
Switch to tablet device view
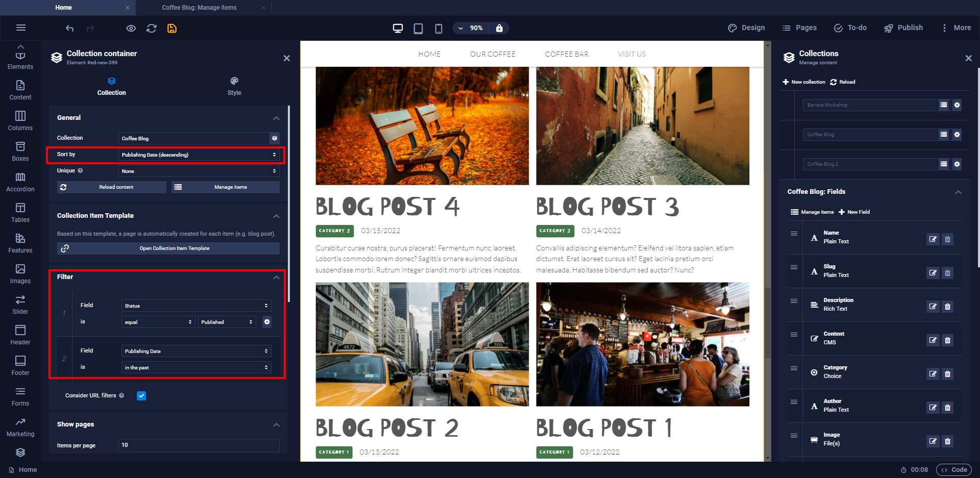point(418,29)
